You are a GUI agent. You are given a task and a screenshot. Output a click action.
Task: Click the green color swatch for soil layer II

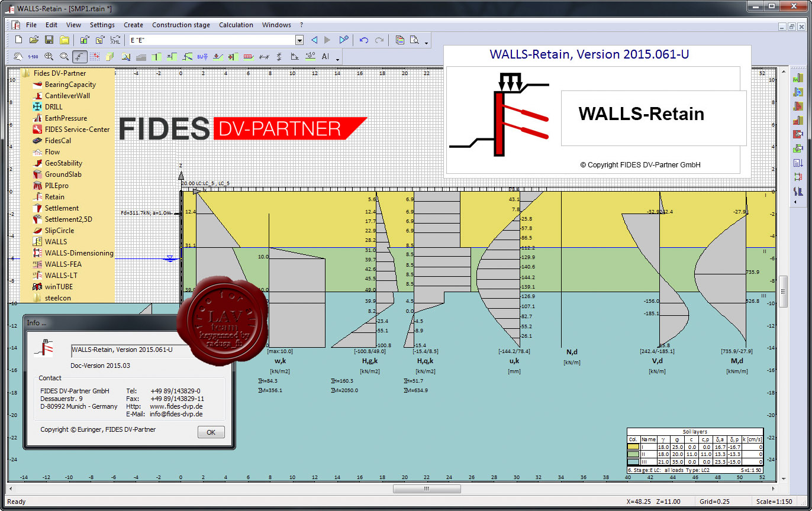pos(633,455)
